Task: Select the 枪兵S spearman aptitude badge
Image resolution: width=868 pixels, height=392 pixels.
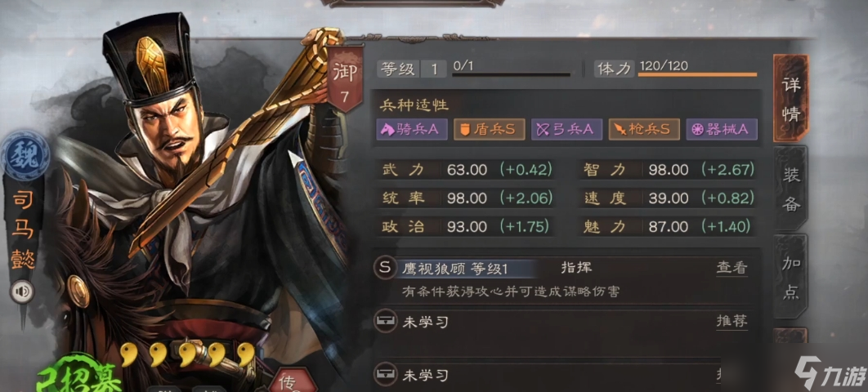Action: click(x=644, y=129)
